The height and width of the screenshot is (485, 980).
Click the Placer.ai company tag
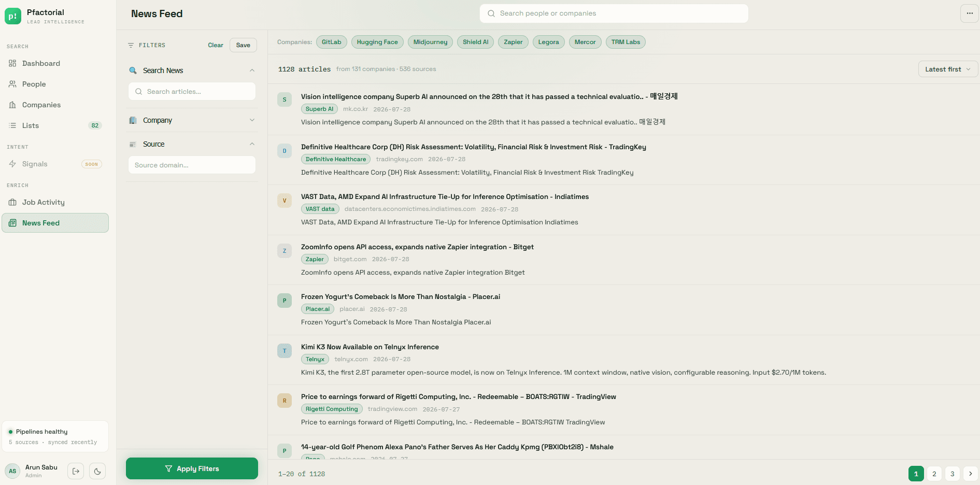pyautogui.click(x=317, y=309)
